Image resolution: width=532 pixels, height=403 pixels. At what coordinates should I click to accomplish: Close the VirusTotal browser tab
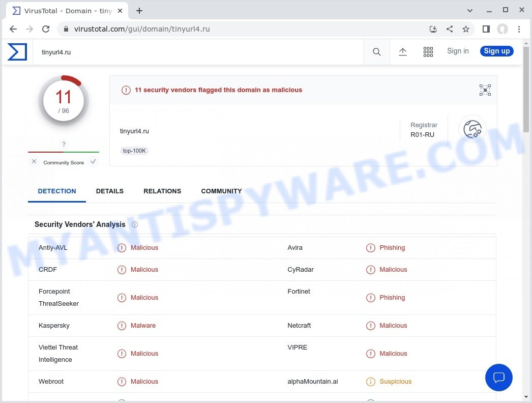[x=120, y=11]
